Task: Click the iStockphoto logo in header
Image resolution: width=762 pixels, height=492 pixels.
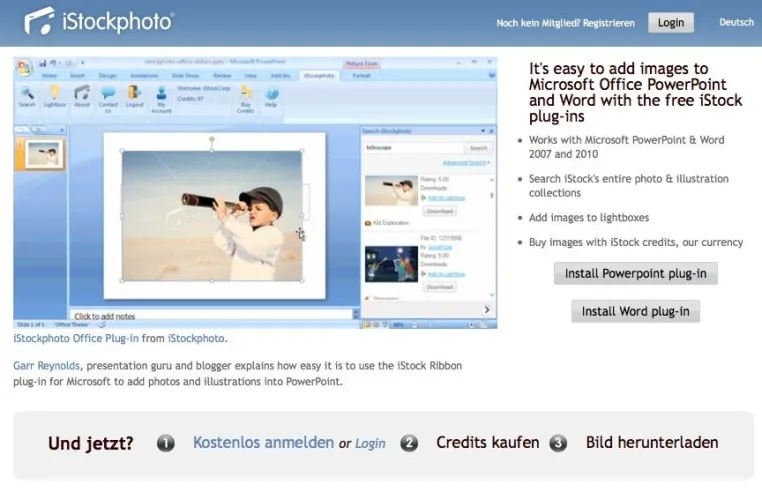Action: click(99, 21)
